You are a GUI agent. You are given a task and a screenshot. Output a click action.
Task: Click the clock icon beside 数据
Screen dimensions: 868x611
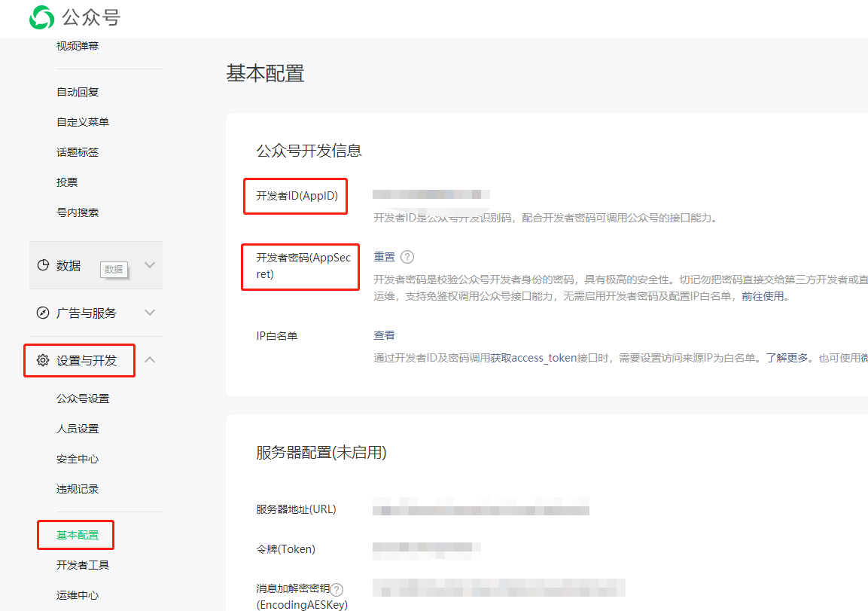tap(43, 264)
